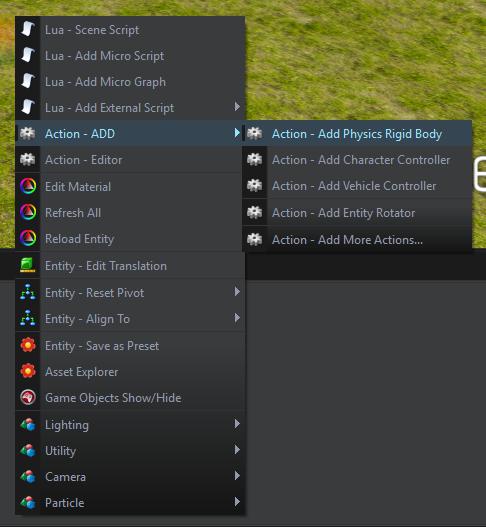
Task: Click the gear icon beside Add Character Controller
Action: coord(254,160)
